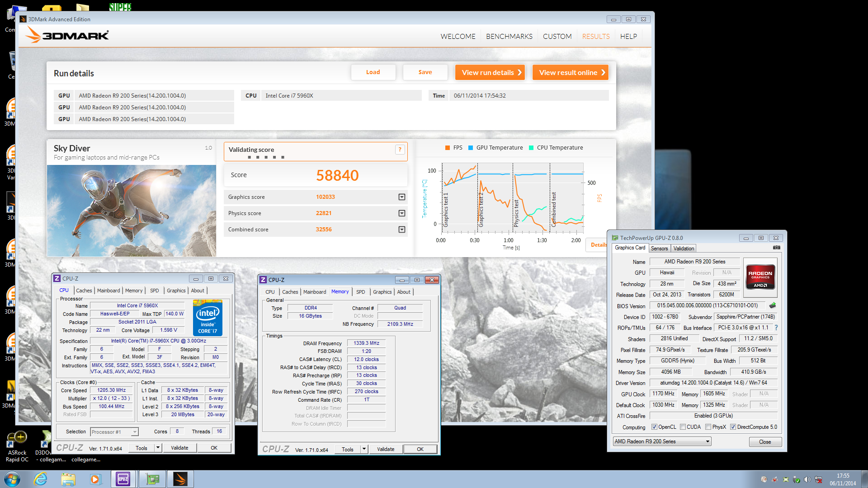This screenshot has width=868, height=488.
Task: Switch to CPU-Z taskbar button
Action: tap(123, 479)
